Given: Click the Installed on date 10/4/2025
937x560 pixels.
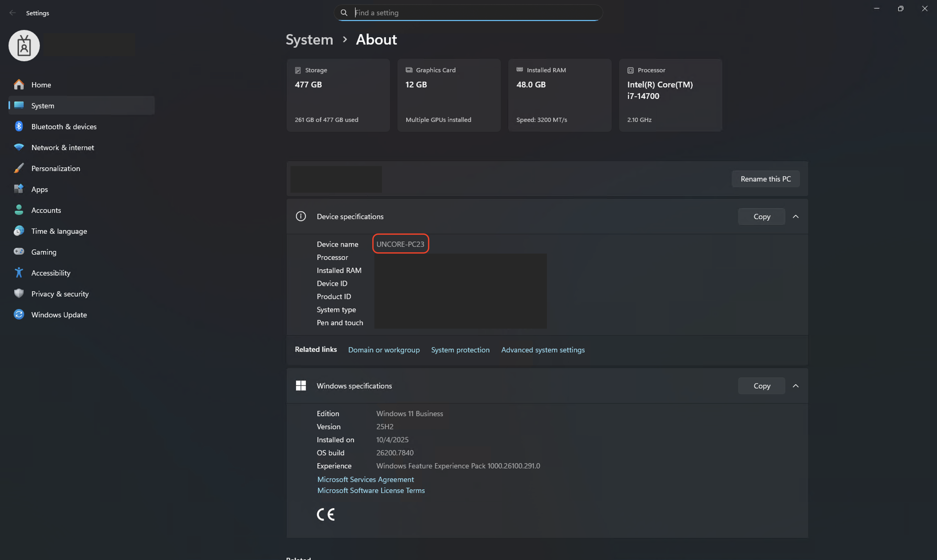Looking at the screenshot, I should [x=392, y=440].
